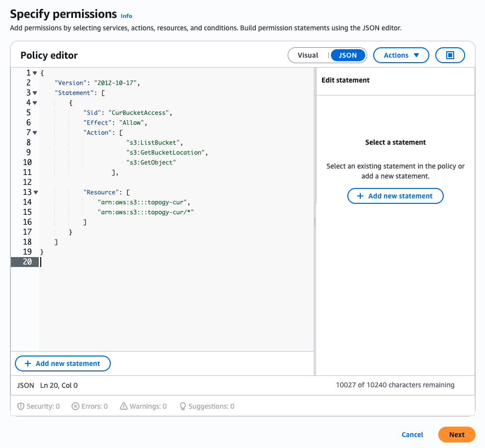The height and width of the screenshot is (448, 485).
Task: Click the Cancel link
Action: pyautogui.click(x=412, y=435)
